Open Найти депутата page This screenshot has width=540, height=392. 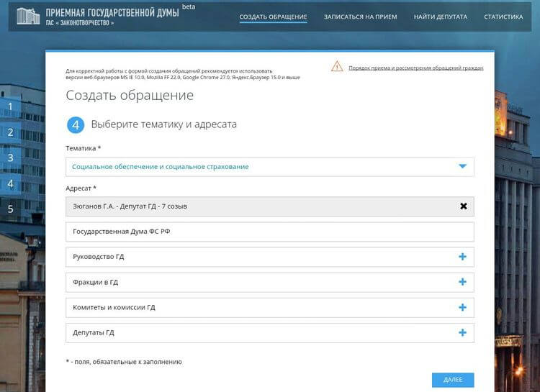point(440,17)
